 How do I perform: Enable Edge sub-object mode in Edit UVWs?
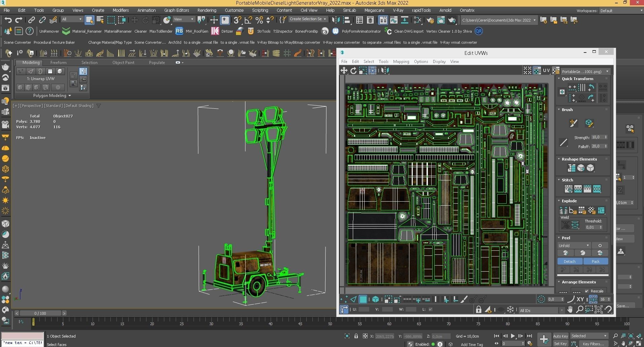tap(353, 299)
